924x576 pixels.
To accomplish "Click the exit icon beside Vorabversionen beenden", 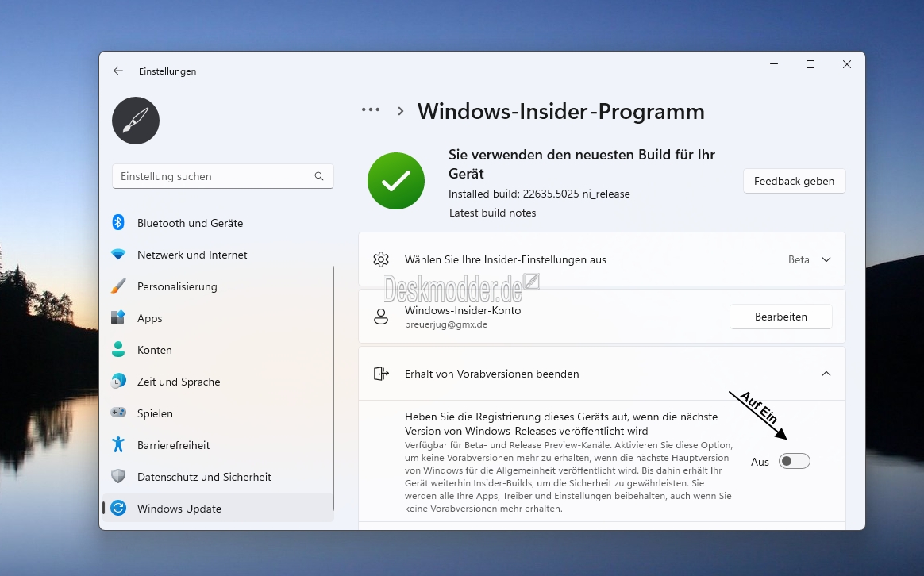I will coord(381,374).
